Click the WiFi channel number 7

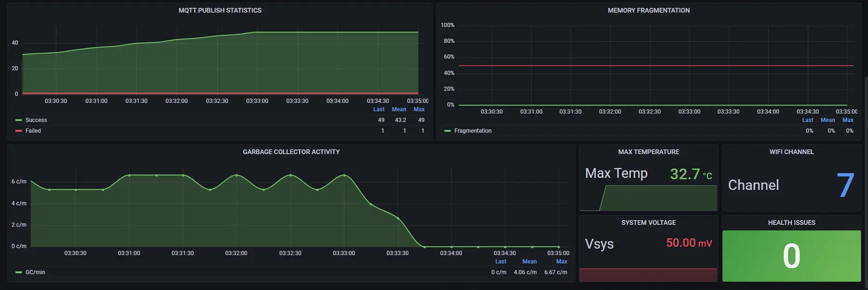845,185
